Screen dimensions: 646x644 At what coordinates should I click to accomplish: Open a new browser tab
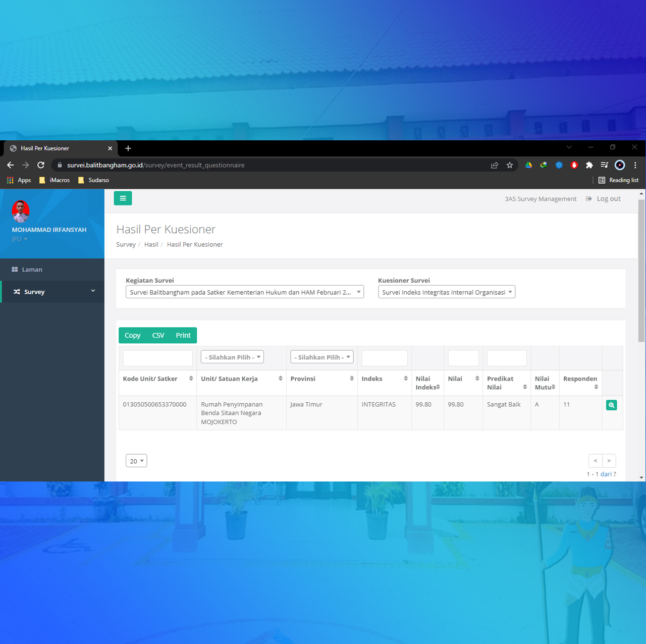(128, 148)
